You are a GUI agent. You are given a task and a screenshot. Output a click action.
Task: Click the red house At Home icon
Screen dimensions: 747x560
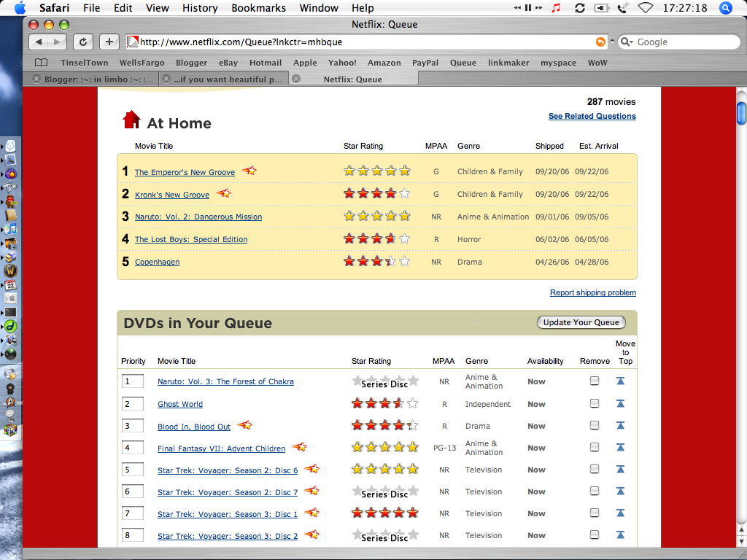click(131, 120)
